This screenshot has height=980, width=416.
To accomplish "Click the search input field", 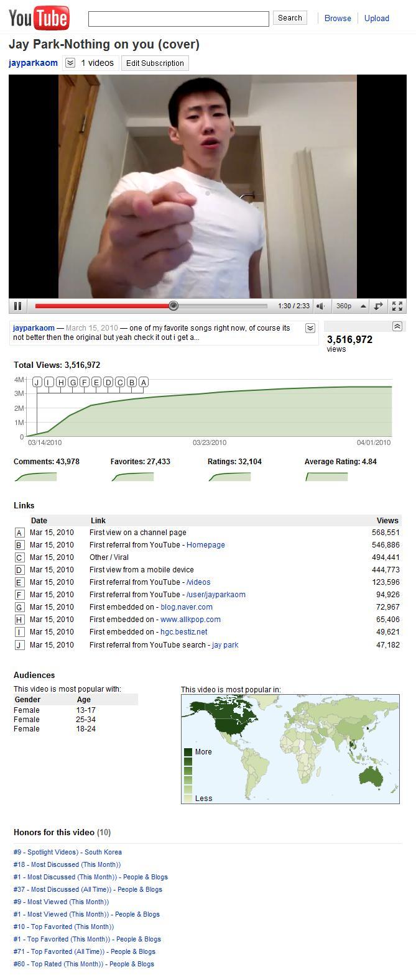I will (x=178, y=19).
